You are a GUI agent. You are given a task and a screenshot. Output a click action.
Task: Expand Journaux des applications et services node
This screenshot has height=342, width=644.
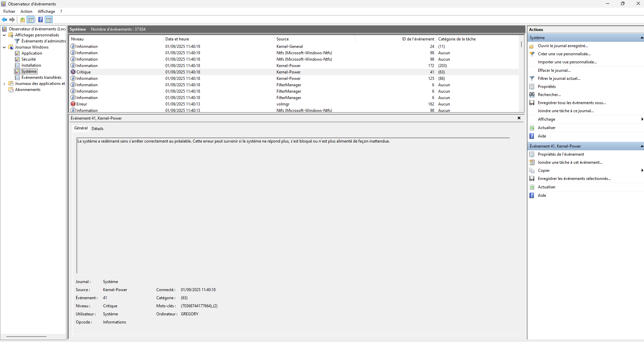pyautogui.click(x=4, y=84)
